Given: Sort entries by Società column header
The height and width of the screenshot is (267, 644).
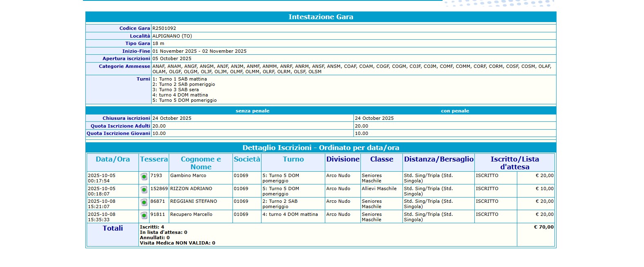Looking at the screenshot, I should point(247,159).
